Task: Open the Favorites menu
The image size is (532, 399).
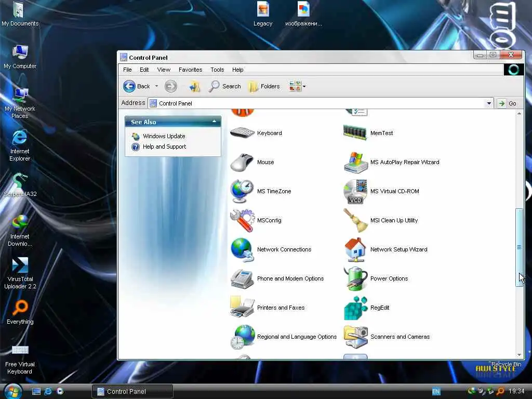Action: click(x=190, y=70)
